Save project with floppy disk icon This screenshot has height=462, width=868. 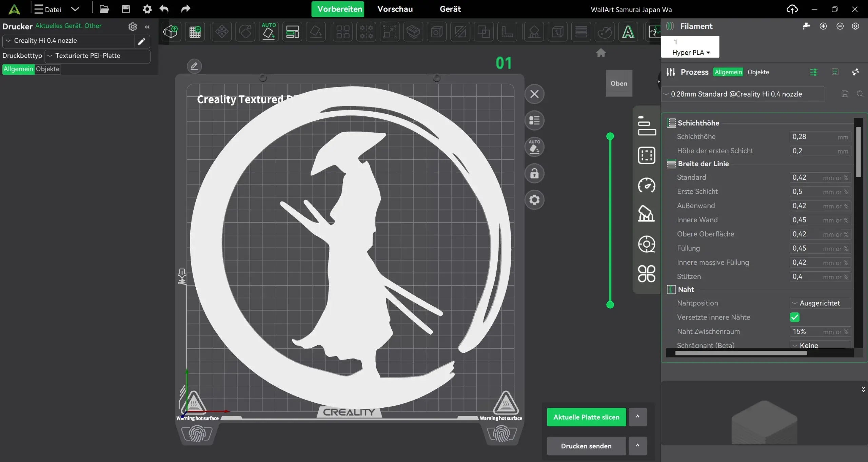(x=126, y=9)
